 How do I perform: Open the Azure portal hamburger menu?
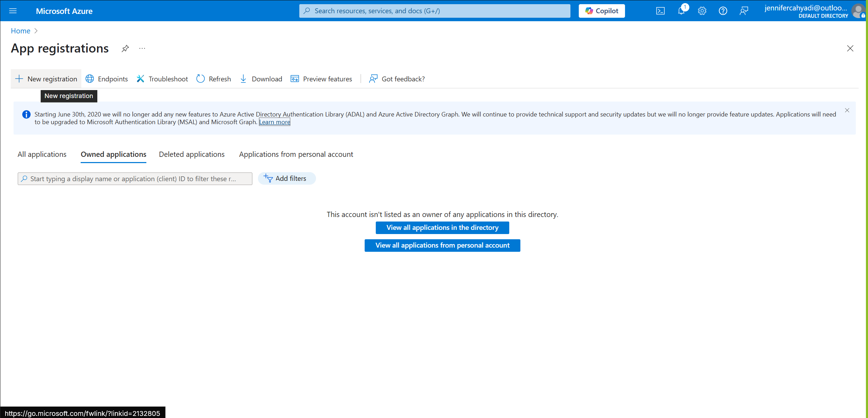[x=13, y=11]
